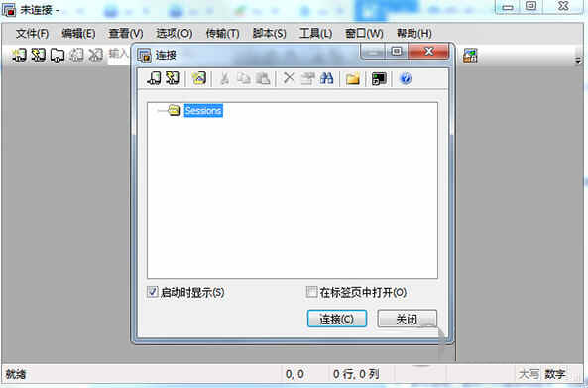
Task: Click '0 行, 0 列' in status bar
Action: (356, 374)
